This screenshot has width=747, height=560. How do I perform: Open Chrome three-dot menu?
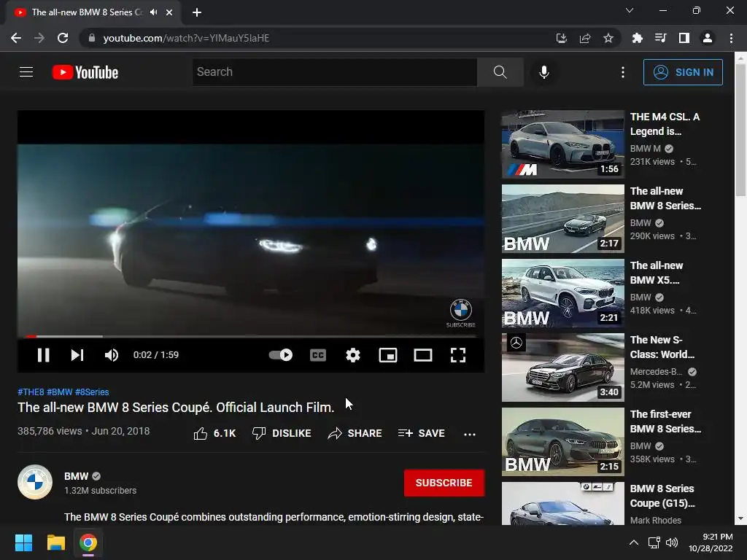[x=731, y=38]
